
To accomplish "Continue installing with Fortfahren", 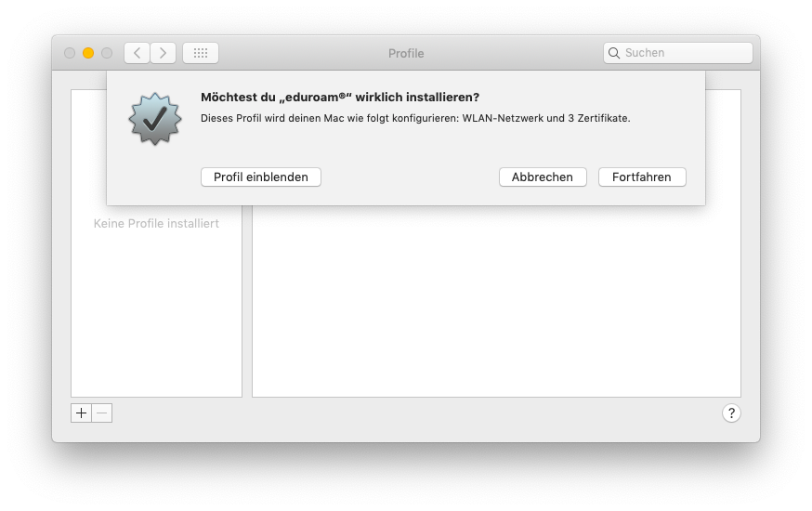I will click(x=642, y=177).
